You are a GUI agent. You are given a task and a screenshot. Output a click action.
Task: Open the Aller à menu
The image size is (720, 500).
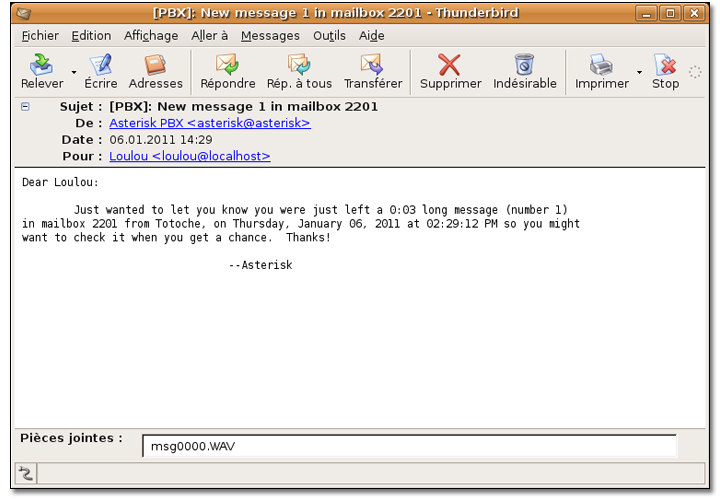[209, 36]
